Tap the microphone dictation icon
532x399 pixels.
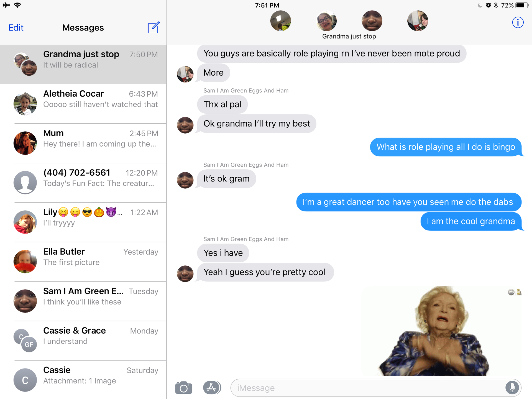[x=512, y=387]
